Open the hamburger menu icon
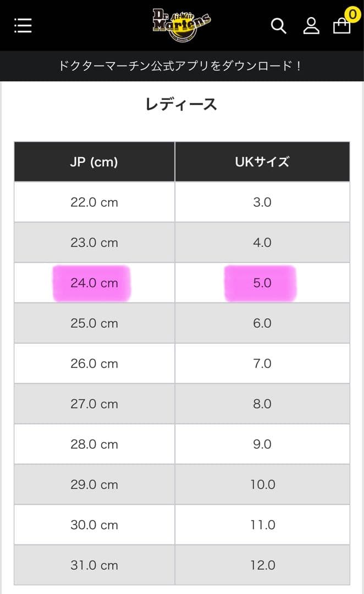The width and height of the screenshot is (364, 594). [x=23, y=25]
